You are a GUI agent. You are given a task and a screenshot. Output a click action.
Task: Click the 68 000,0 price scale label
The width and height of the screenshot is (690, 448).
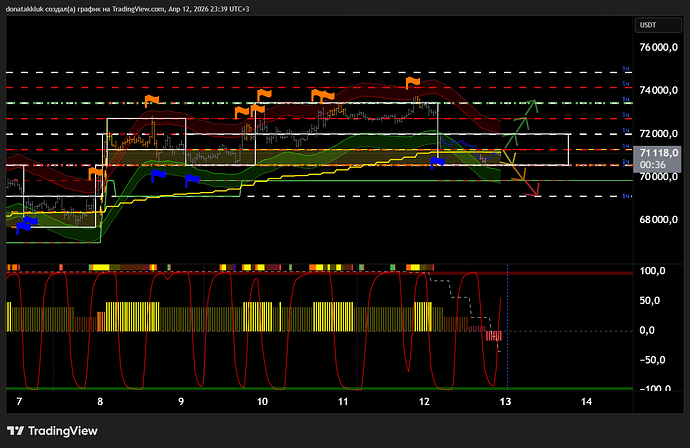pyautogui.click(x=658, y=220)
